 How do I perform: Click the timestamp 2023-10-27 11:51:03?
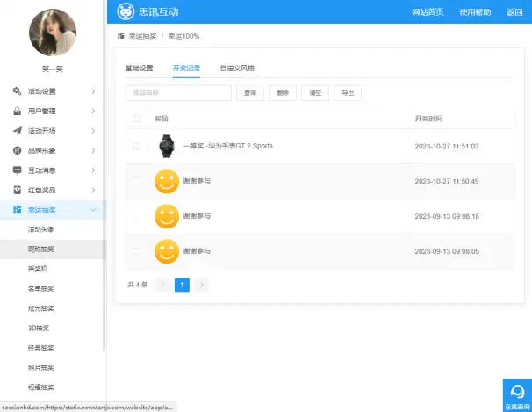447,147
